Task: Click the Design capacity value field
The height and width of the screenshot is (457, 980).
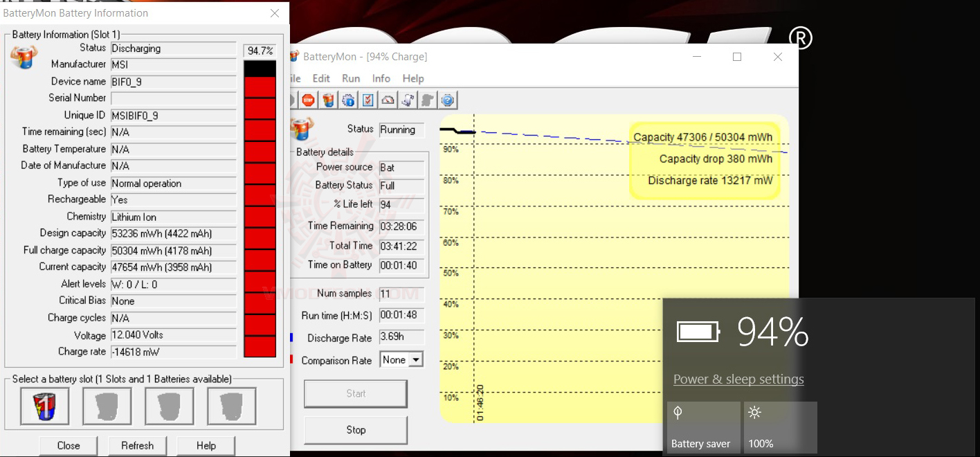Action: pyautogui.click(x=174, y=233)
